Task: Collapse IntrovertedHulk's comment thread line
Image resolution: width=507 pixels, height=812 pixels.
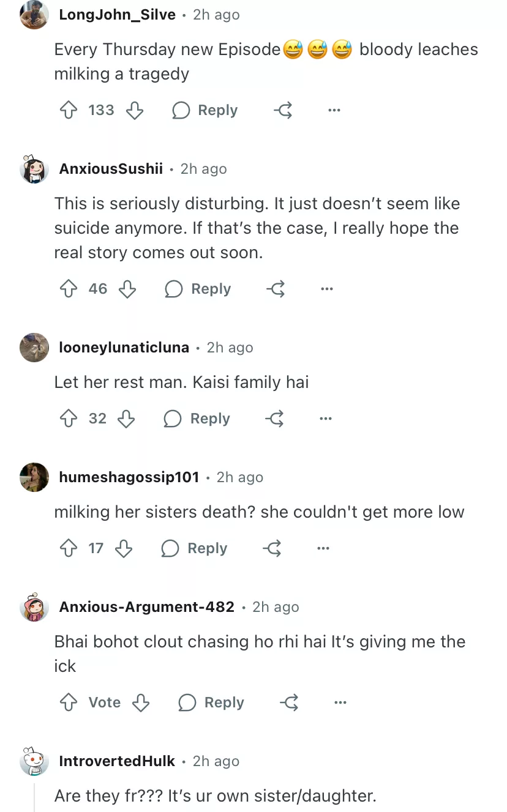Action: (x=34, y=797)
